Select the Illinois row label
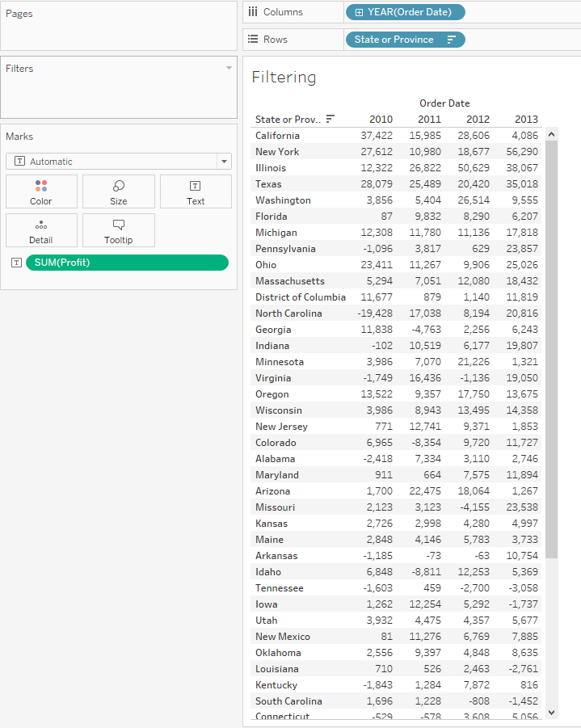Viewport: 581px width, 728px height. click(x=271, y=168)
